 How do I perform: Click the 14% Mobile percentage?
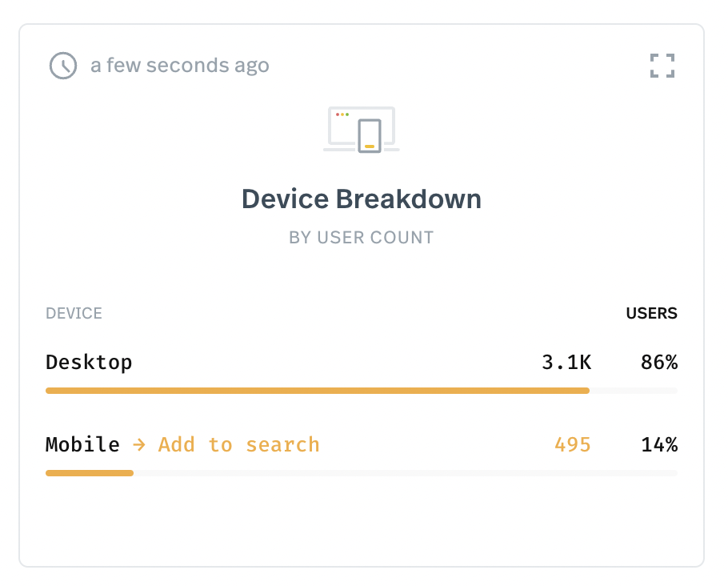point(659,445)
